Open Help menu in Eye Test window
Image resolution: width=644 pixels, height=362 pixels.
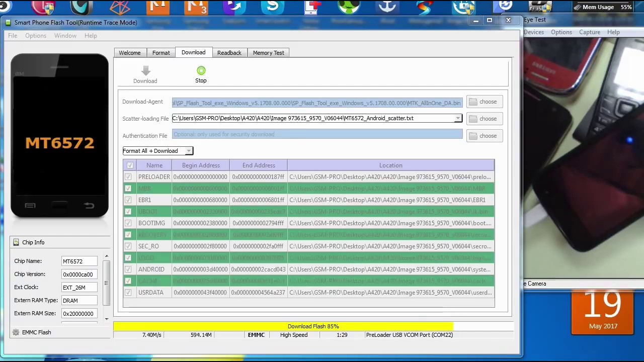pyautogui.click(x=613, y=32)
